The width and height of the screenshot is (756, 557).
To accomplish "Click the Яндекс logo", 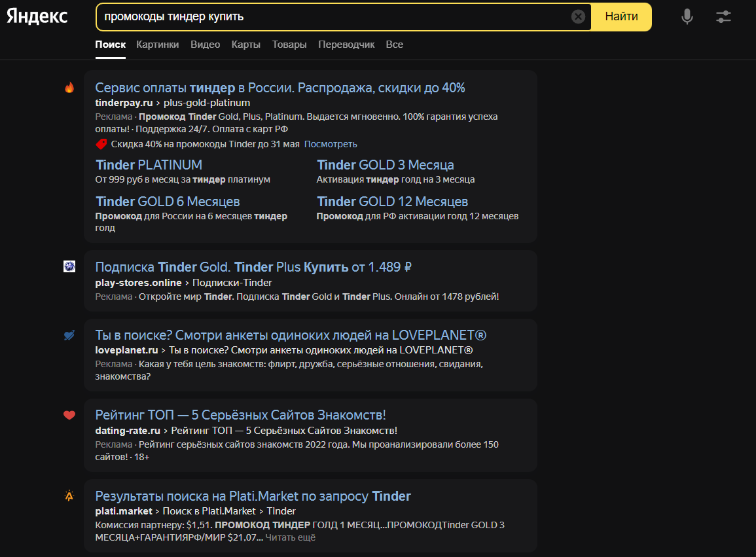I will click(37, 16).
